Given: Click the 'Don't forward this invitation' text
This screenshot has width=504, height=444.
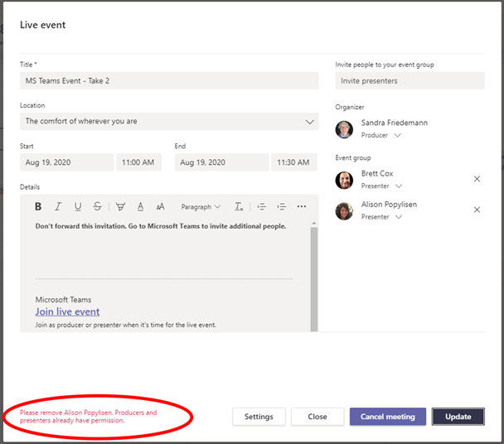Looking at the screenshot, I should coord(160,226).
